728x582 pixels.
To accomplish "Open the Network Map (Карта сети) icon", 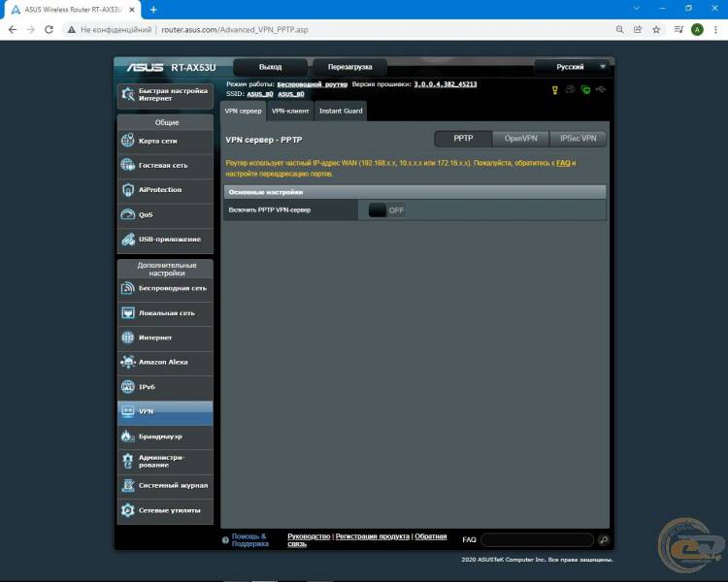I will (x=128, y=141).
